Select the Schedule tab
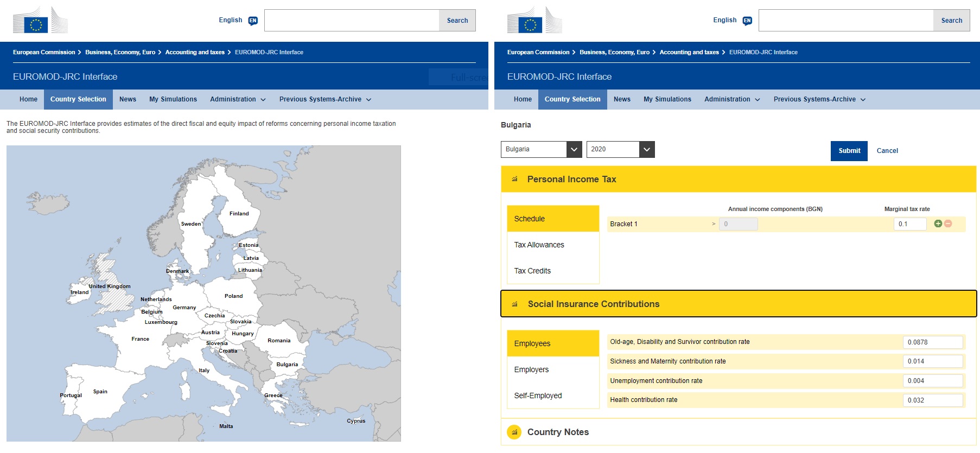 pyautogui.click(x=553, y=219)
